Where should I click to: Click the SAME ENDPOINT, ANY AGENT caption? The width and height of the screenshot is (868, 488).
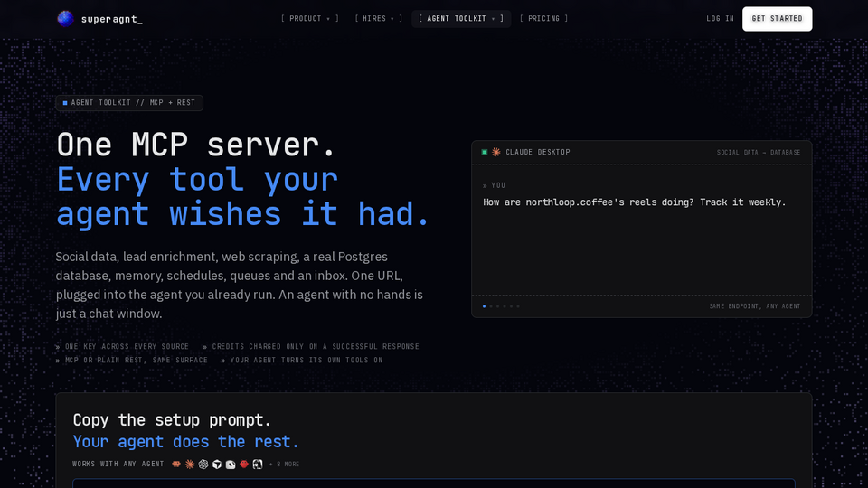tap(754, 306)
